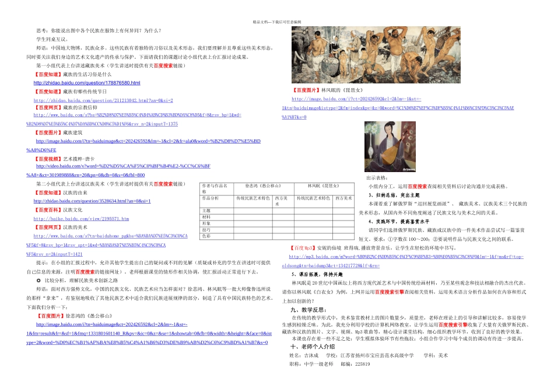Click the 【百度图片】徐悲鸿的《愚公移山》 label
Image resolution: width=554 pixels, height=392 pixels.
click(74, 316)
